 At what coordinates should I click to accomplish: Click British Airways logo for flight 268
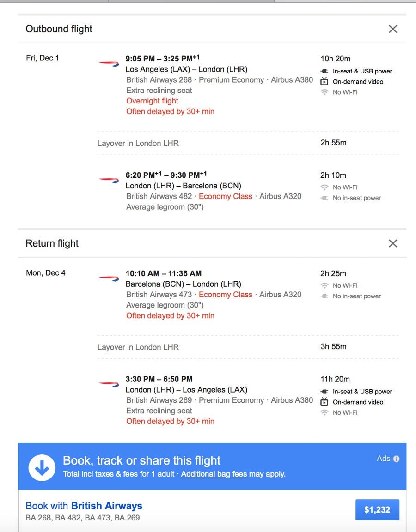click(109, 63)
